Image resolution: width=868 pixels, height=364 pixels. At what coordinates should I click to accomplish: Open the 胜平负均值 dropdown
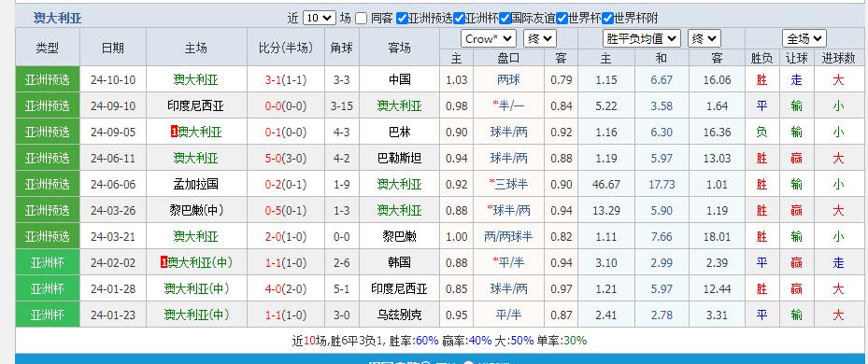pos(641,38)
